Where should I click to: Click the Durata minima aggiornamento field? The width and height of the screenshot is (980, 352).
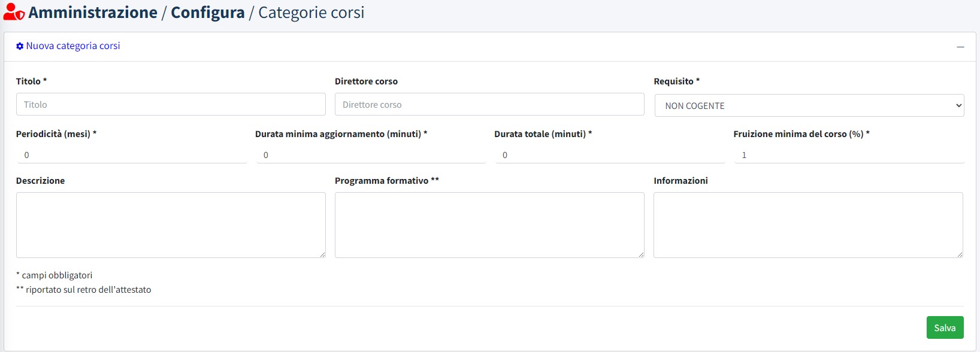(370, 154)
